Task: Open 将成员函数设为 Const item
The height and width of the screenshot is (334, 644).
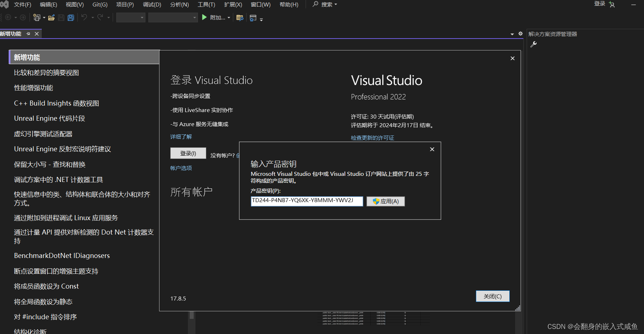Action: (x=46, y=286)
